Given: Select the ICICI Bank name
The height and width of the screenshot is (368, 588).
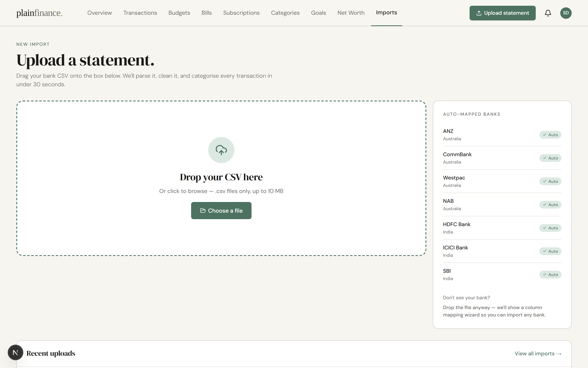Looking at the screenshot, I should point(455,248).
